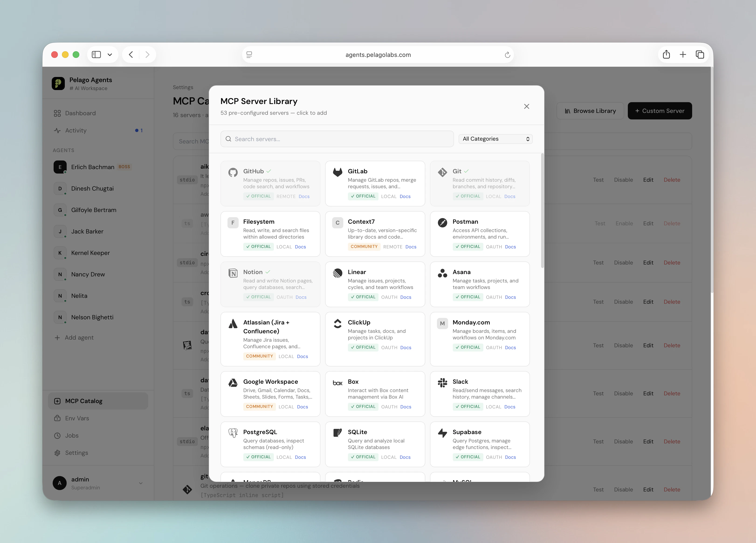Screen dimensions: 756x543
Task: Click the Filesystem card title
Action: pyautogui.click(x=259, y=222)
